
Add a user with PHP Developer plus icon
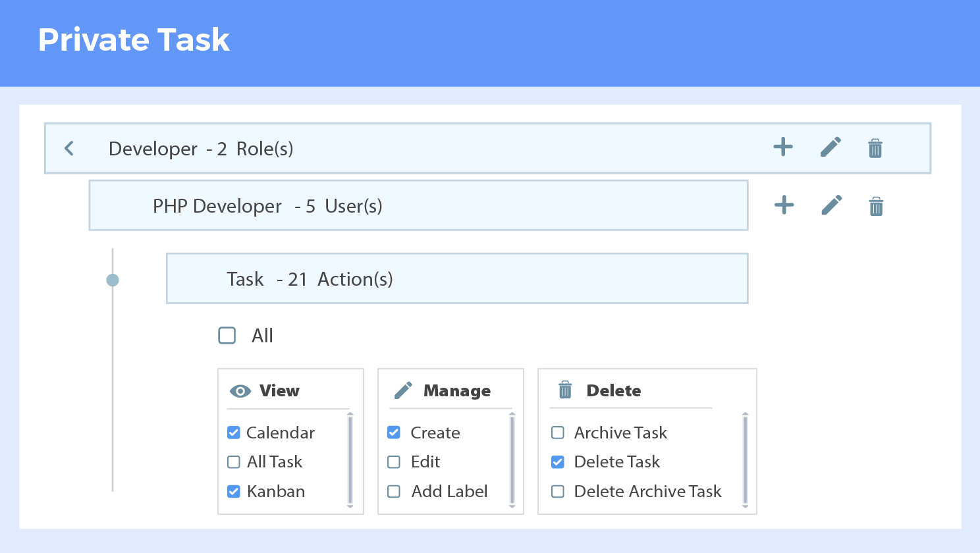coord(784,205)
